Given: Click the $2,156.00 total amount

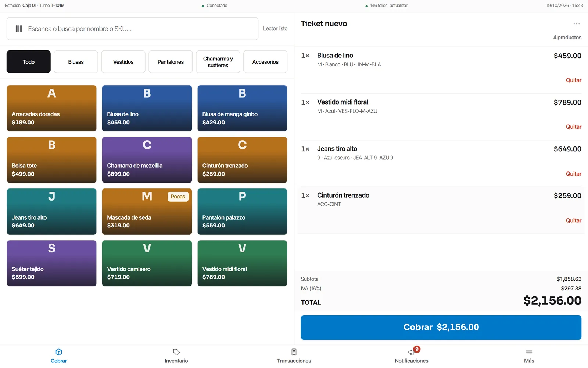Looking at the screenshot, I should click(x=552, y=301).
